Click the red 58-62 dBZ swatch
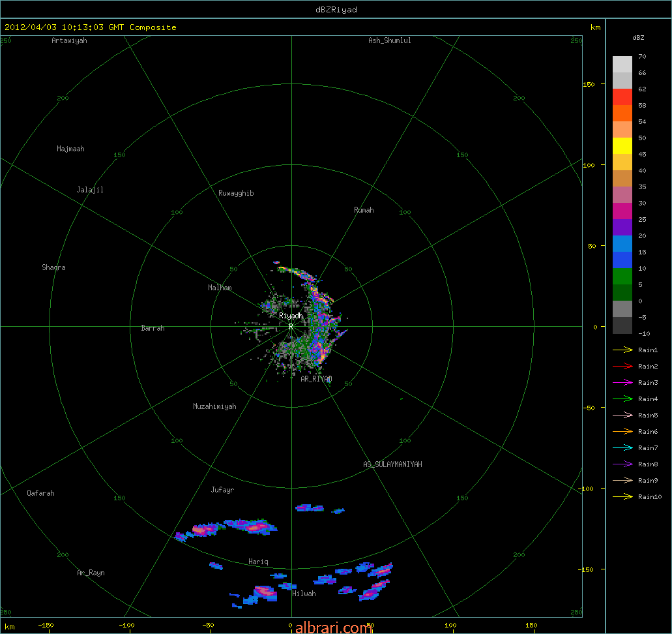The image size is (672, 634). pos(622,97)
